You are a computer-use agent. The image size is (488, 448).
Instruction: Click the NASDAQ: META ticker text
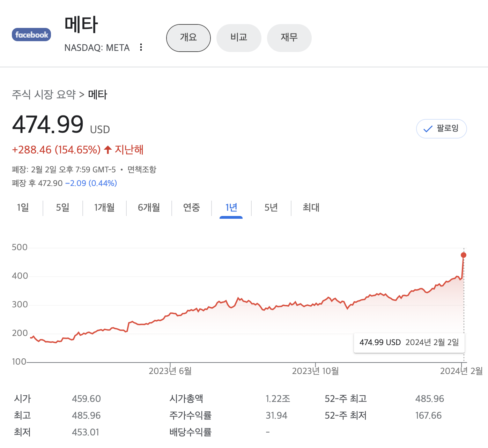97,48
